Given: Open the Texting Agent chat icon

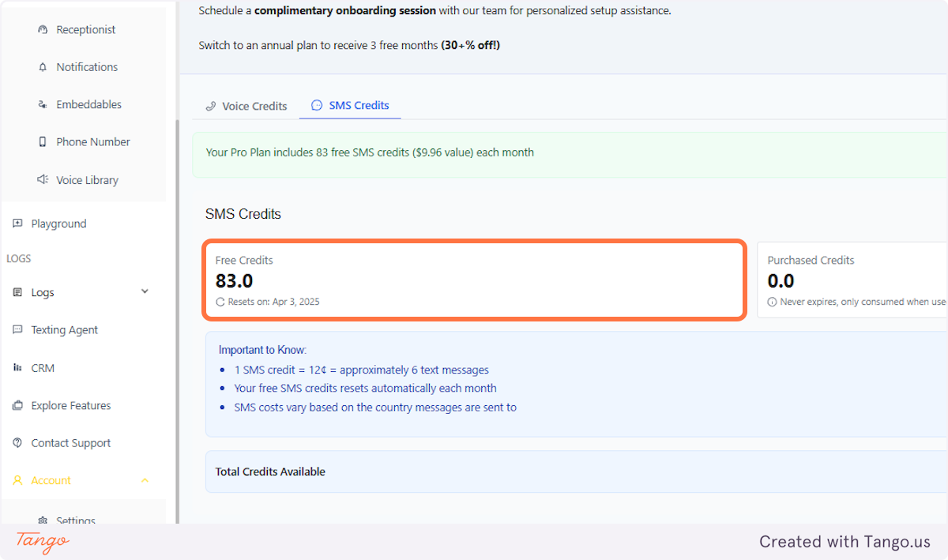Looking at the screenshot, I should coord(17,329).
